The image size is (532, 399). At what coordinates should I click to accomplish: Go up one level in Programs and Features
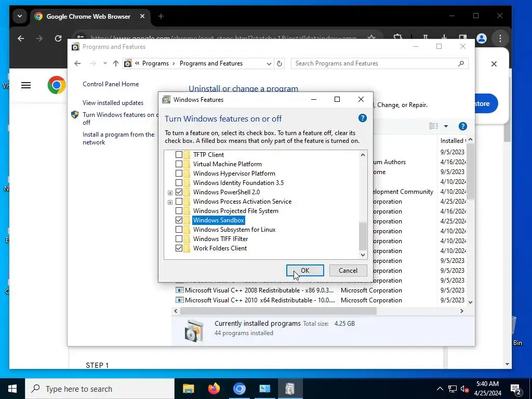[x=116, y=63]
